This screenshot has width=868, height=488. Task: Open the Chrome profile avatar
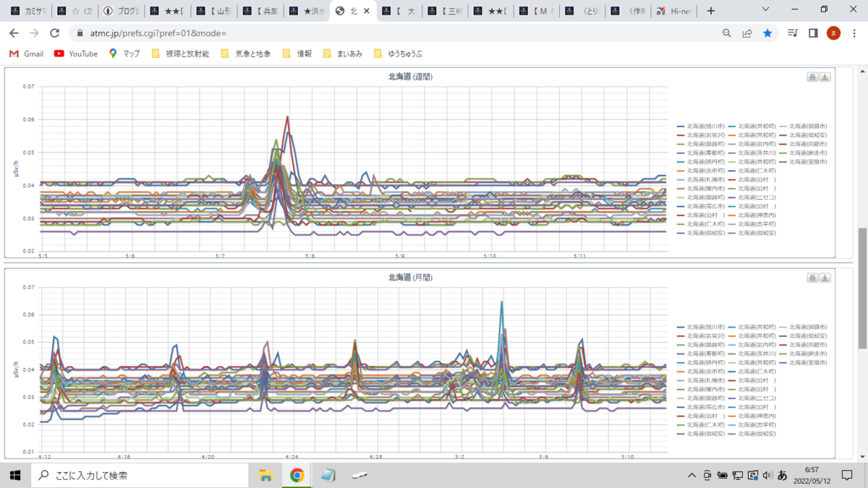[x=833, y=33]
